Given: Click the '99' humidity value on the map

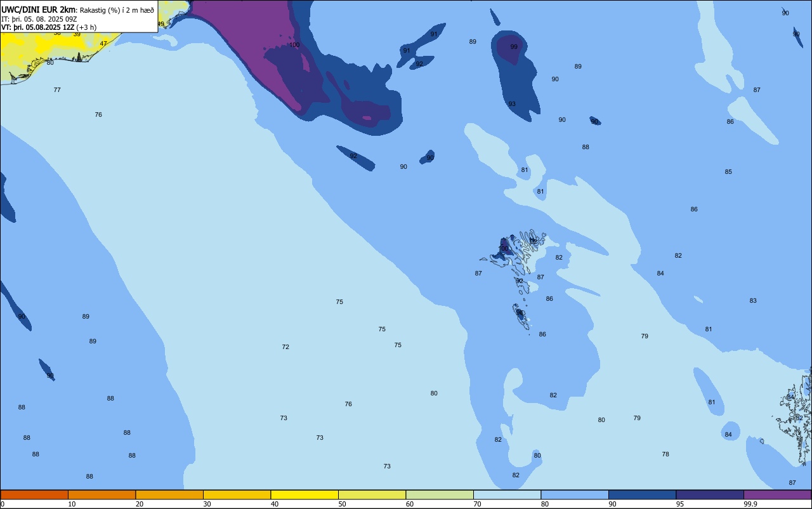Looking at the screenshot, I should pyautogui.click(x=514, y=47).
